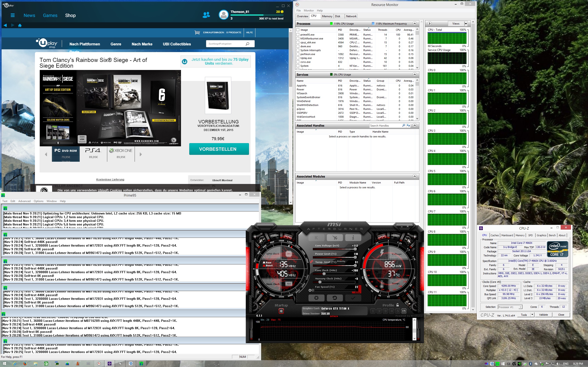Open the Uplay hamburger menu
Screen dimensions: 588x367
[x=13, y=15]
